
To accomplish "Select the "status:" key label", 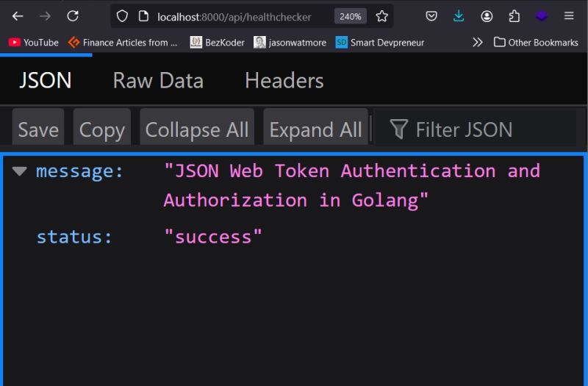I will click(x=74, y=237).
